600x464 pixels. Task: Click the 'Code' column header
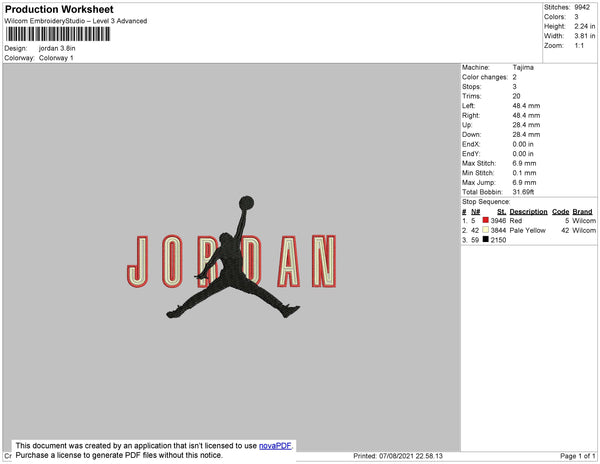click(x=561, y=212)
